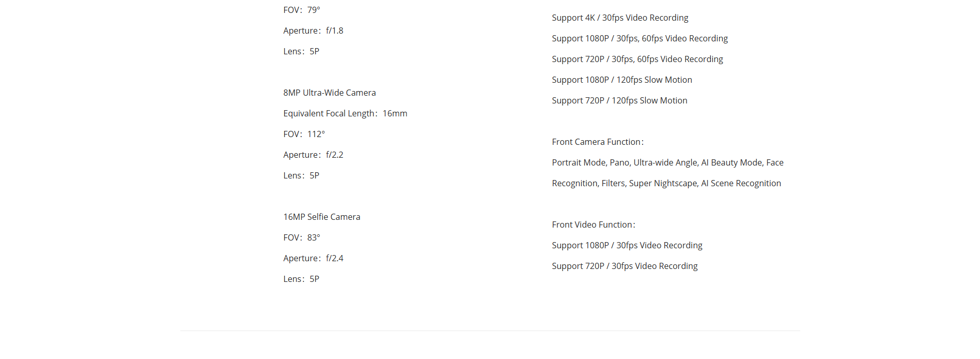Select the Front Camera Function heading
Screen dimensions: 980x359
coord(598,142)
